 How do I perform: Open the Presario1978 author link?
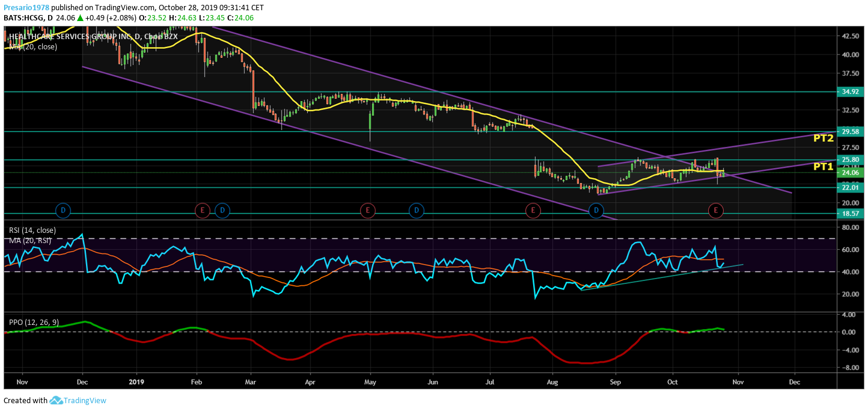point(26,8)
